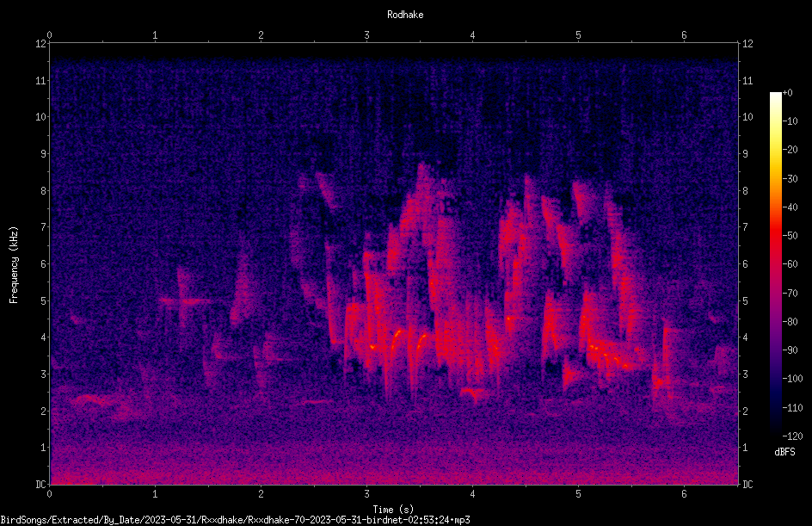Image resolution: width=812 pixels, height=526 pixels.
Task: Click the -90 label on the color scale
Action: [x=790, y=350]
